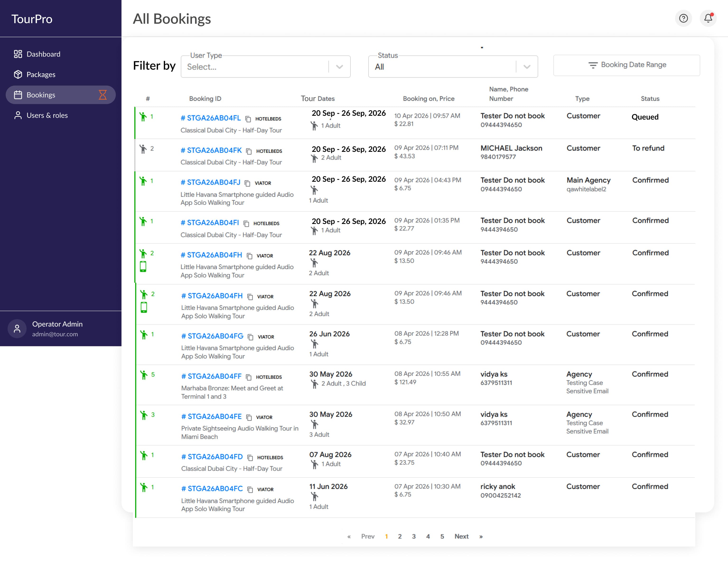
Task: Click the Next pagination button
Action: (x=461, y=536)
